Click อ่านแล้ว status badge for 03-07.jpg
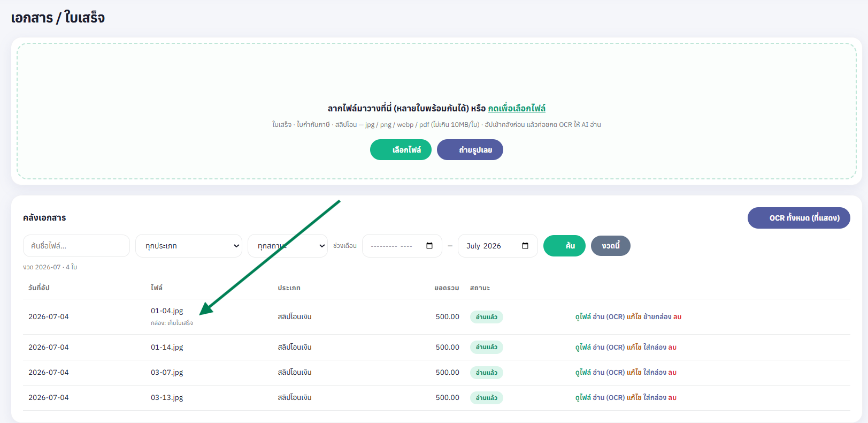The image size is (868, 423). click(487, 373)
